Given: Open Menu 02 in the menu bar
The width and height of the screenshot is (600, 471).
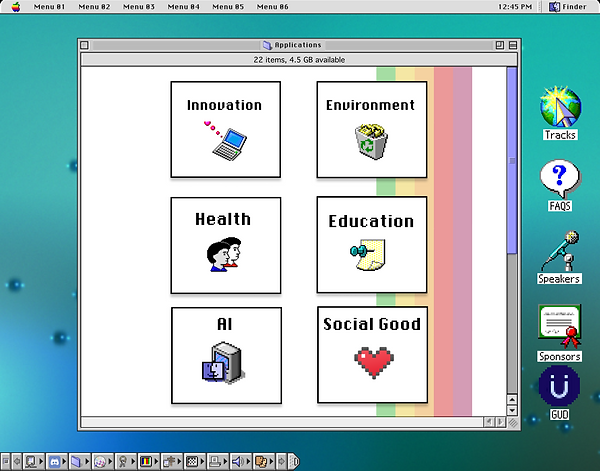Looking at the screenshot, I should (94, 7).
